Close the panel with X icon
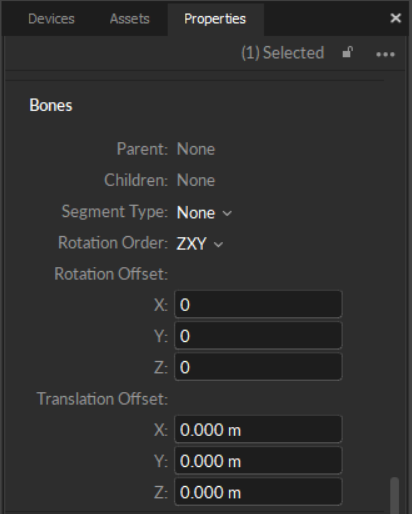The width and height of the screenshot is (412, 514). 395,18
